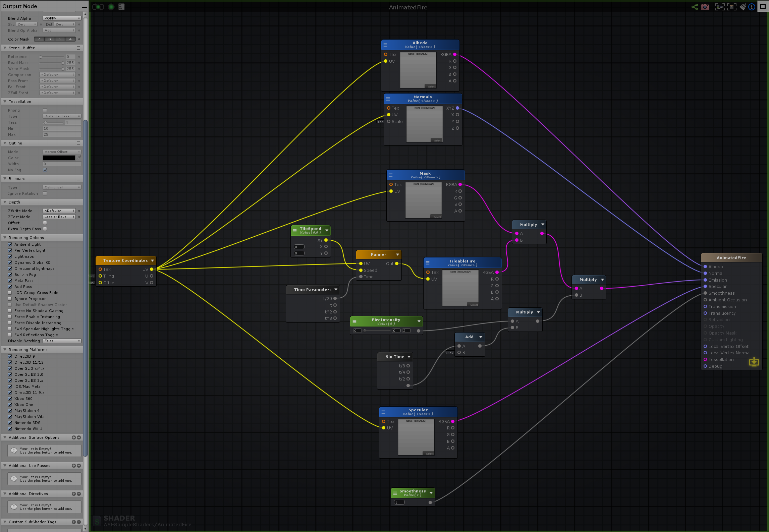Add an entry to Additional Surface Options
The image size is (769, 532).
[x=74, y=437]
